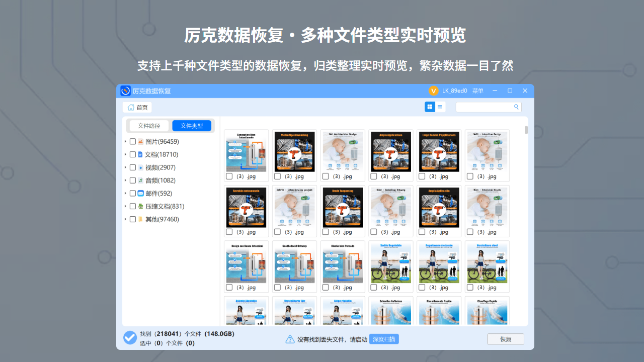Screen dimensions: 644x362
Task: Switch to list view icon
Action: coord(439,107)
